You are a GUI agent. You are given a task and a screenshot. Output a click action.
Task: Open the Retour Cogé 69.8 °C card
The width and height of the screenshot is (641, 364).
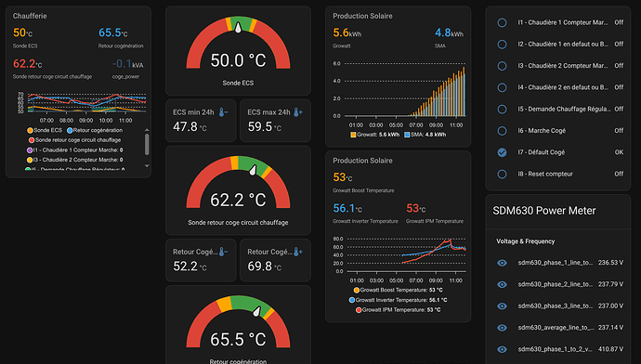[x=275, y=260]
